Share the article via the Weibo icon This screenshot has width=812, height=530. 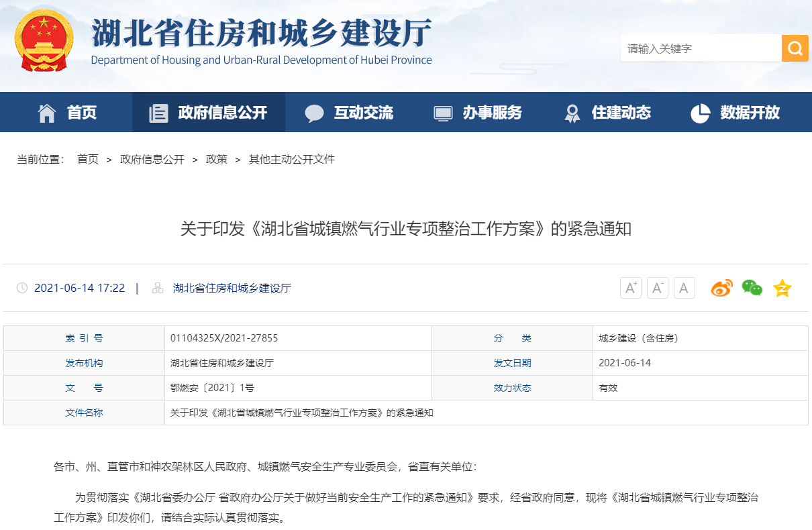722,287
